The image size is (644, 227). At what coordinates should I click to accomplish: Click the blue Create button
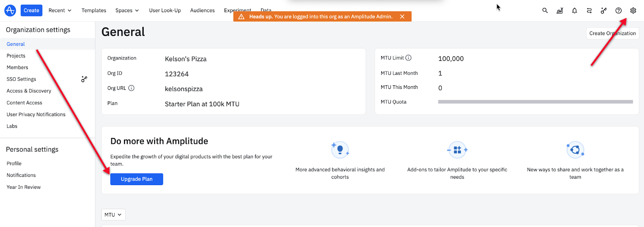(x=31, y=10)
